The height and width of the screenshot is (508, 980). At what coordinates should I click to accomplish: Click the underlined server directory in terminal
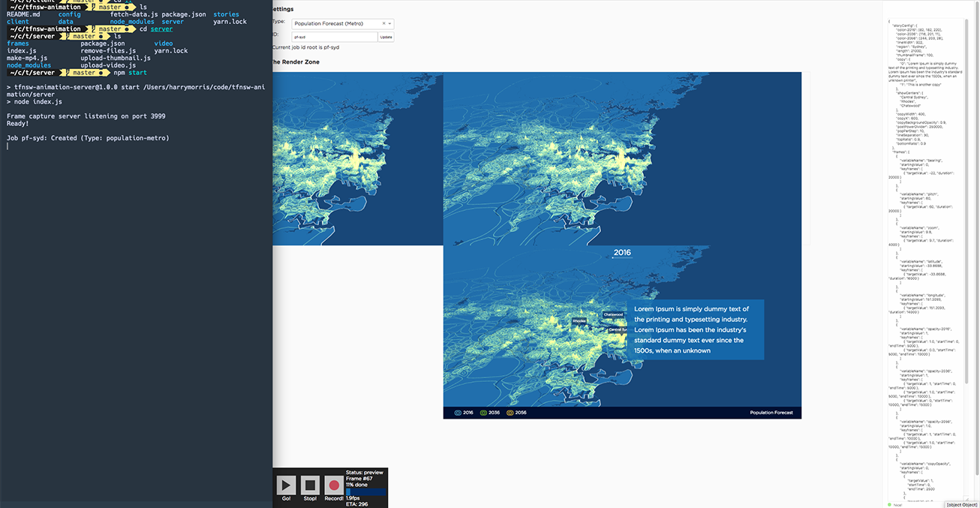pos(161,29)
